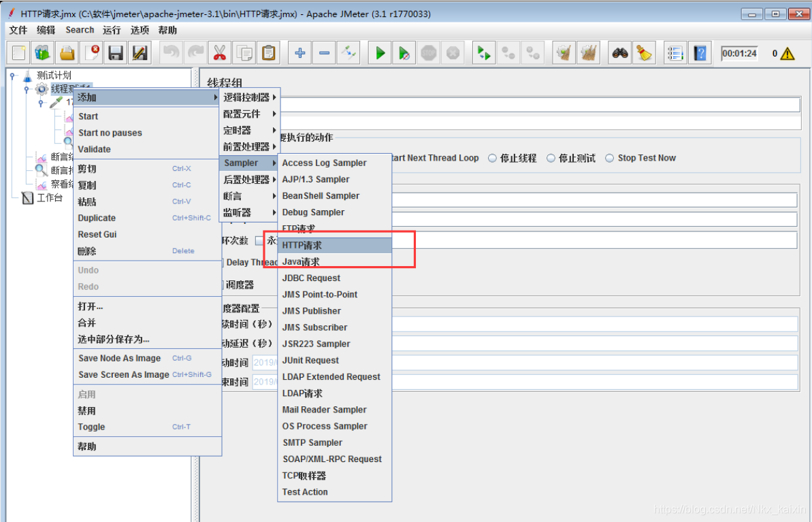Start the test with green play icon
The image size is (812, 522).
tap(380, 53)
